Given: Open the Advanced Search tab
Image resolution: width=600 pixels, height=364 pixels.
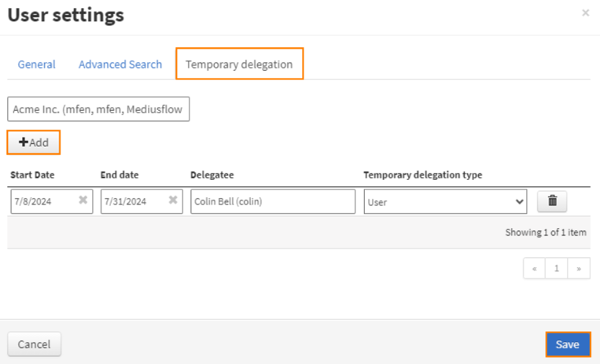Looking at the screenshot, I should pos(120,64).
